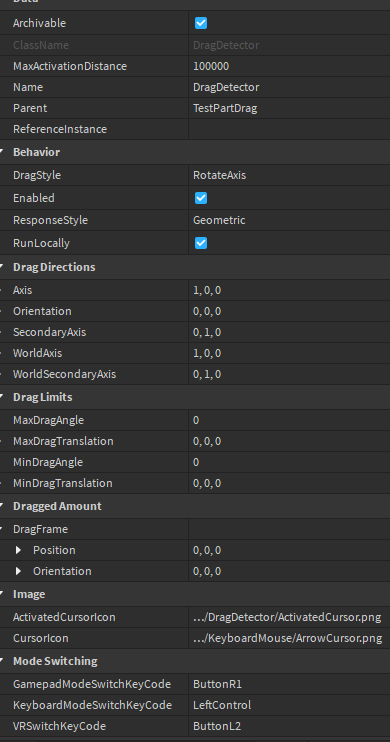Select the MinDragAngle property label
The width and height of the screenshot is (390, 742).
click(48, 462)
